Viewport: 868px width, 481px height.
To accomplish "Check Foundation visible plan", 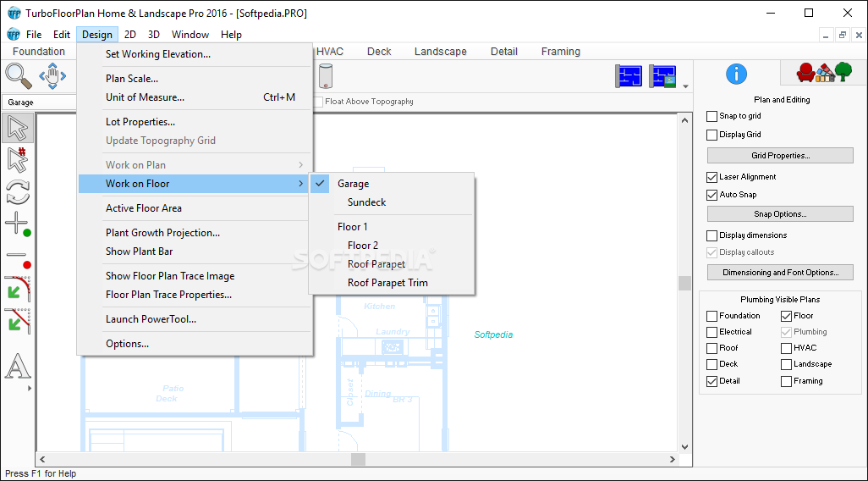I will coord(711,317).
